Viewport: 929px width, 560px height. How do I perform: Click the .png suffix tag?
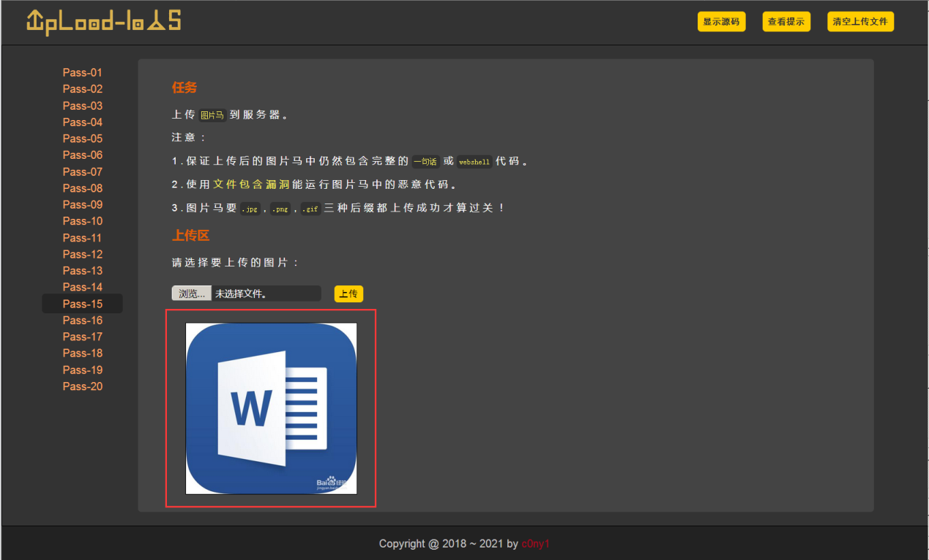(x=280, y=209)
